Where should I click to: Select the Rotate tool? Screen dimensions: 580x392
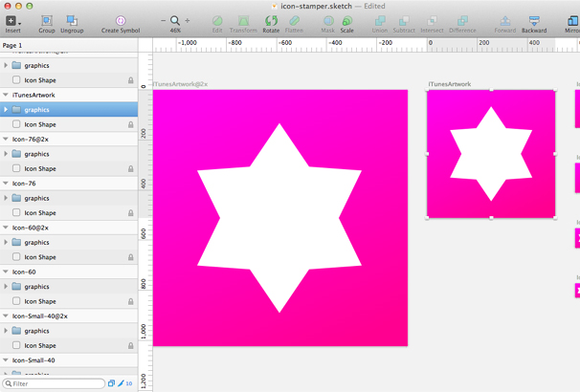271,21
